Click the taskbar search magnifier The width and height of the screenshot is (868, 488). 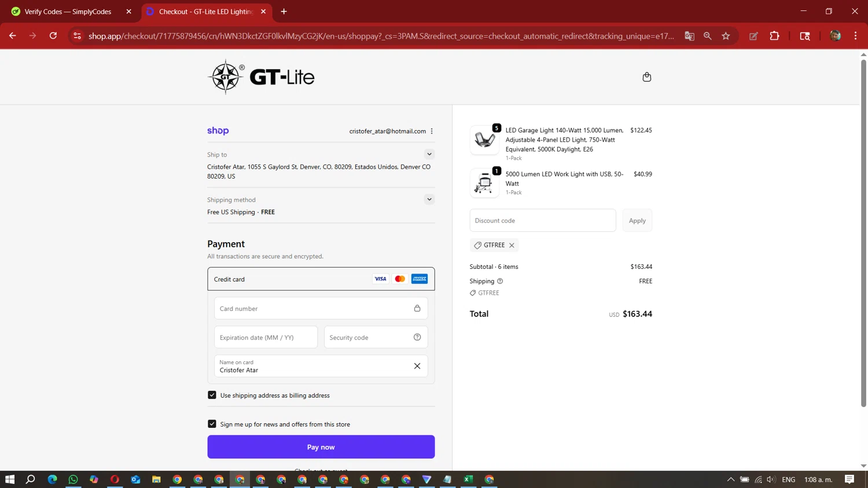(31, 479)
